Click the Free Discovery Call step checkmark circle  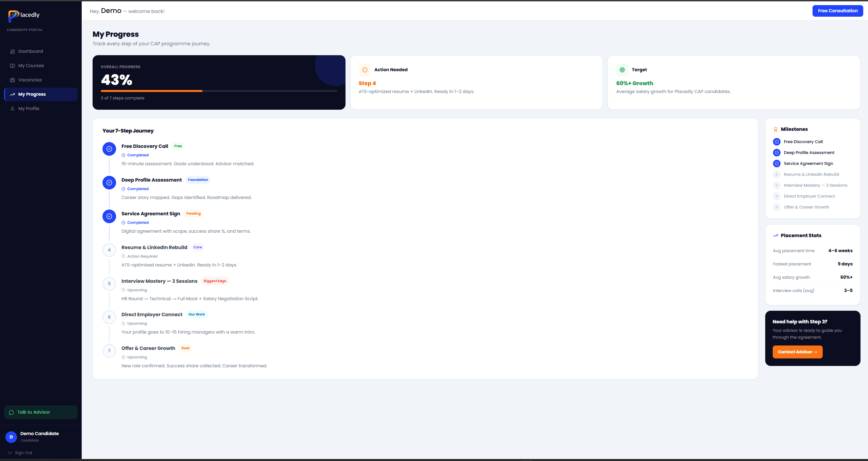[109, 149]
